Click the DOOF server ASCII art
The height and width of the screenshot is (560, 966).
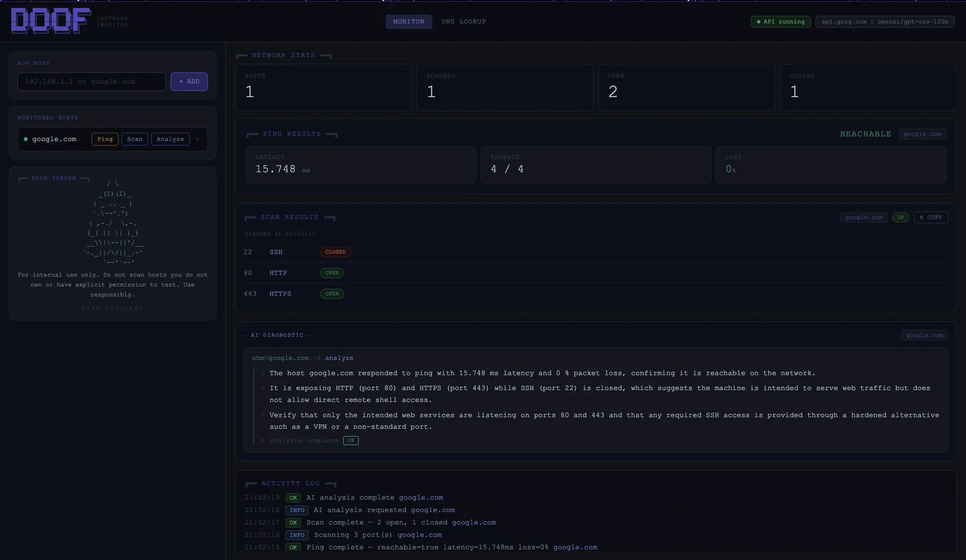pos(113,222)
